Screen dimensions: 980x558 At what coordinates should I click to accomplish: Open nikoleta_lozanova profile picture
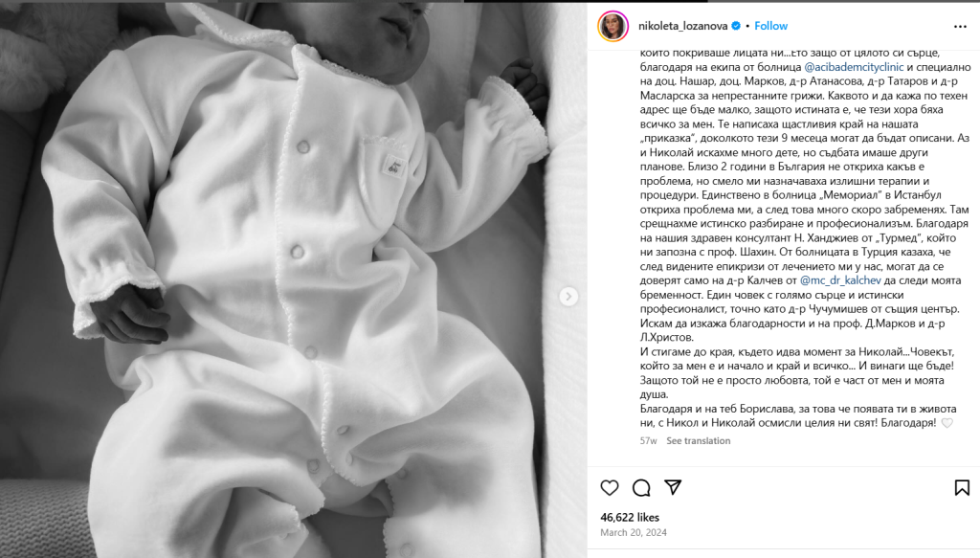pos(613,26)
